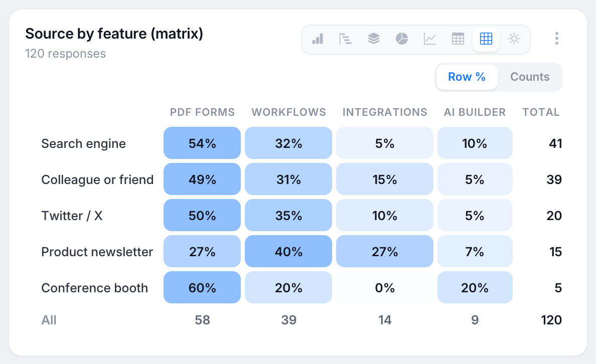Select the matrix grid view icon
This screenshot has width=596, height=364.
[486, 39]
